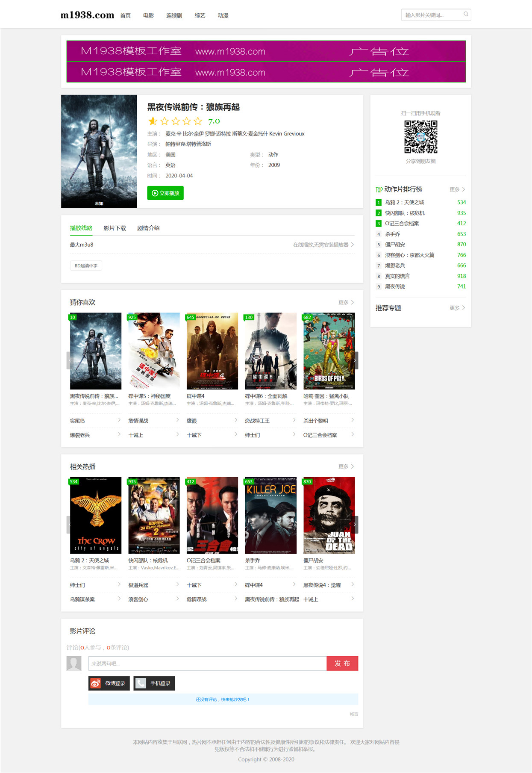The image size is (532, 773).
Task: Click the fifth rating star
Action: point(197,121)
